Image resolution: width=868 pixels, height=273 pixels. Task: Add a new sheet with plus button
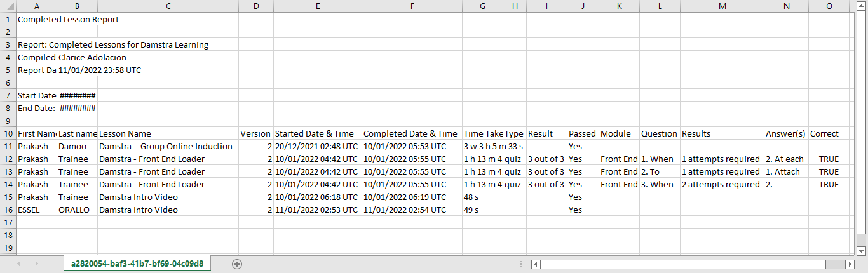click(x=237, y=264)
